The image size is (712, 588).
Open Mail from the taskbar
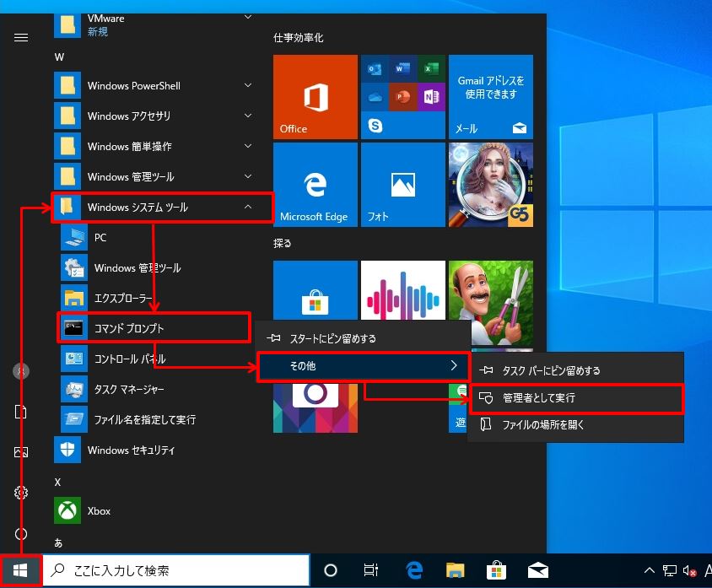tap(538, 570)
